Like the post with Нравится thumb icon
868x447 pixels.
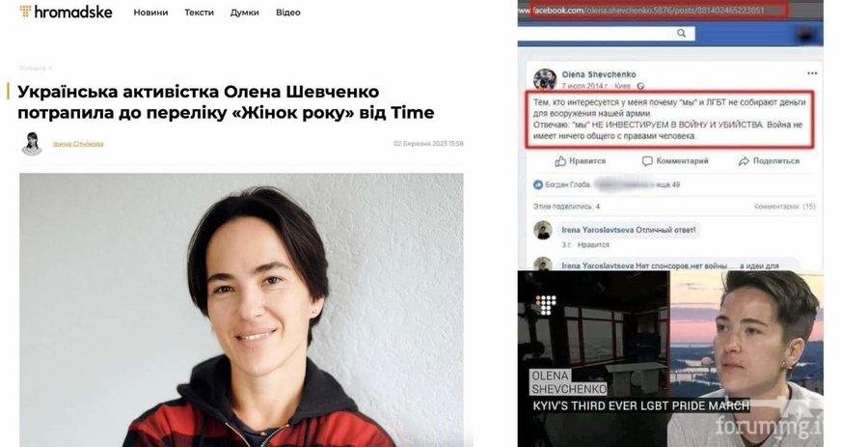point(581,161)
